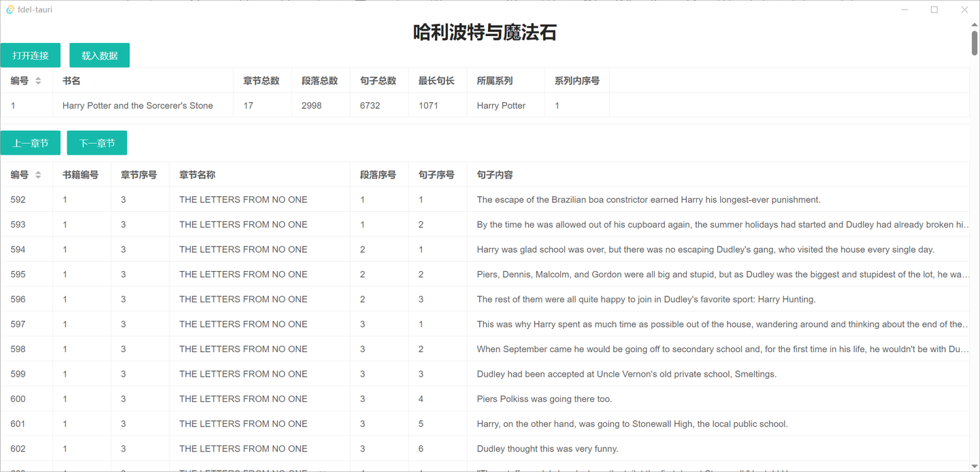Click the page title 哈利波特与魔法石
This screenshot has width=980, height=472.
point(484,32)
